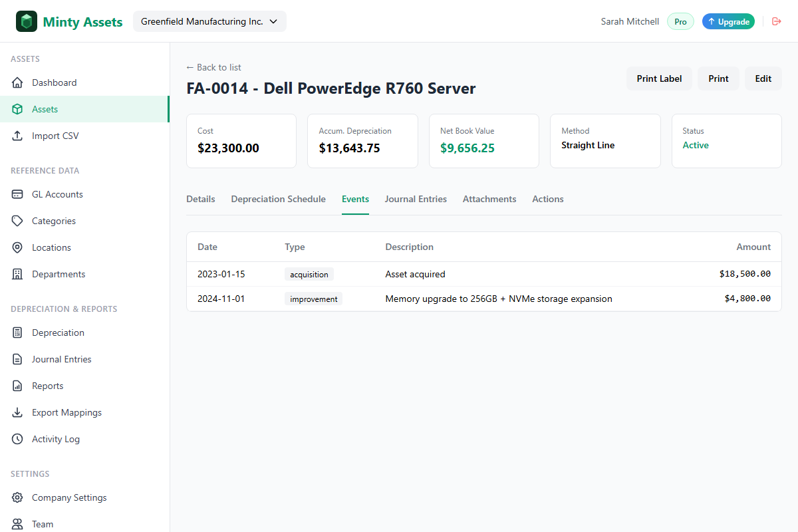Viewport: 798px width, 532px height.
Task: Click the Cost $23,300.00 card
Action: coord(241,141)
